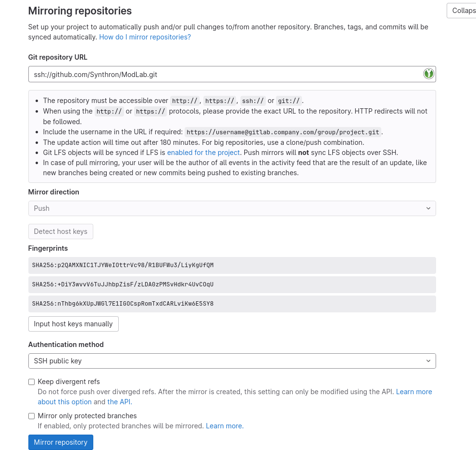
Task: Click the green extension icon in URL field
Action: pos(428,74)
